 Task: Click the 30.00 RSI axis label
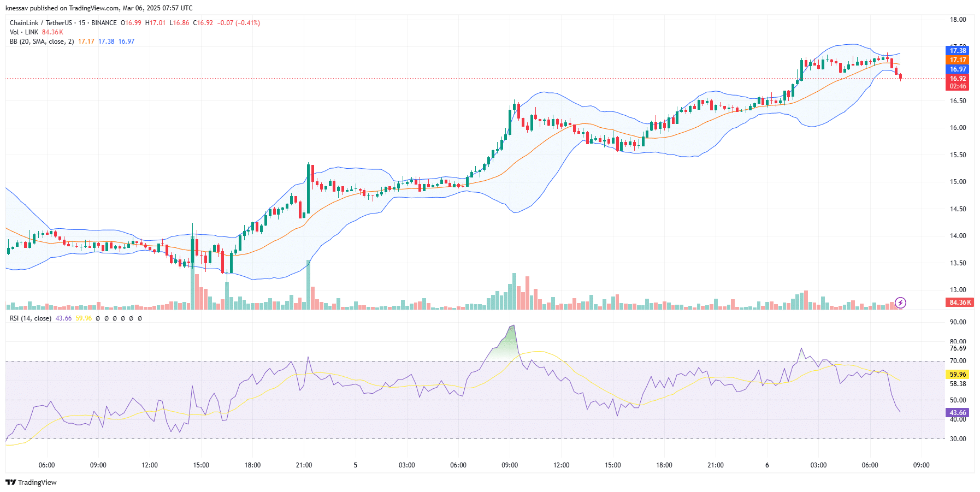pos(958,439)
